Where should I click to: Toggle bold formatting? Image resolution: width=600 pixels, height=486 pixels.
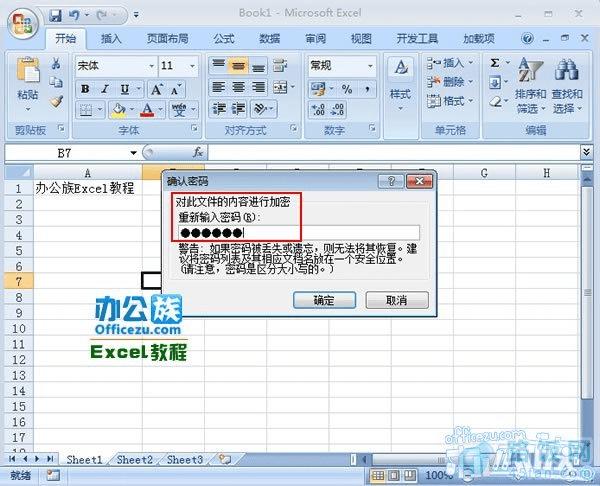[85, 89]
